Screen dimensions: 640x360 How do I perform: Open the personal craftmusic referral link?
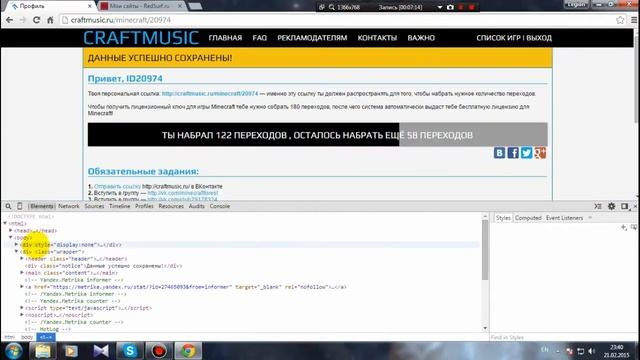point(210,93)
